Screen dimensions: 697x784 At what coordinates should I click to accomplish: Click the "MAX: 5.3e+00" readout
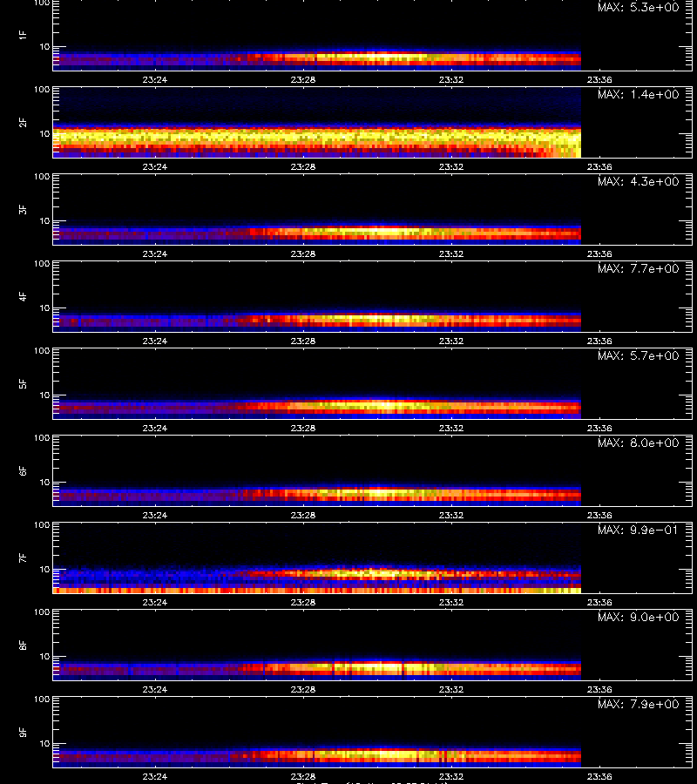pos(638,7)
